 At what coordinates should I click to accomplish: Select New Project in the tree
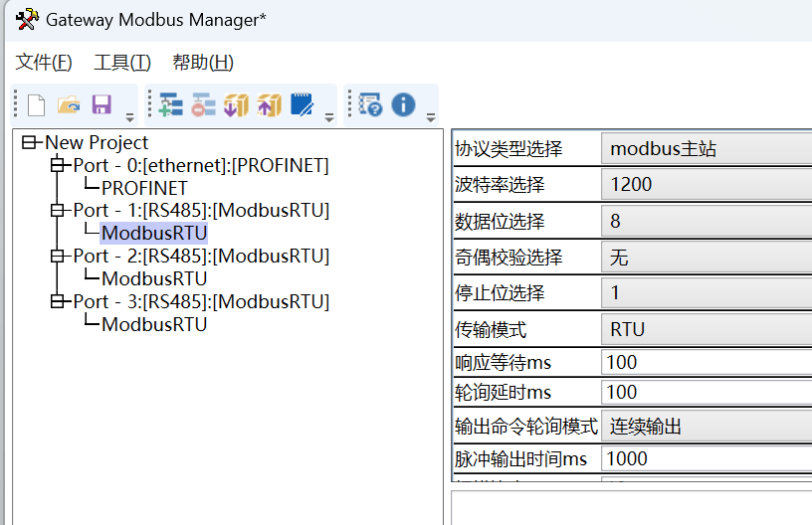(x=97, y=142)
